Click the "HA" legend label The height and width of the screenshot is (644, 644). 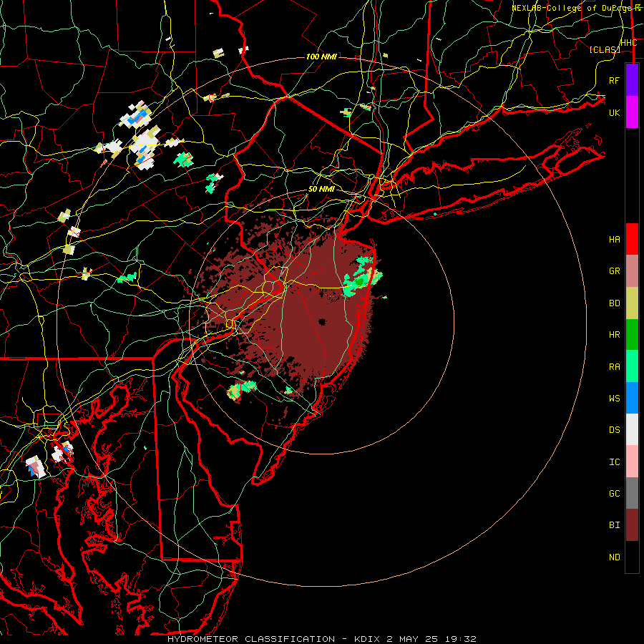pos(614,239)
